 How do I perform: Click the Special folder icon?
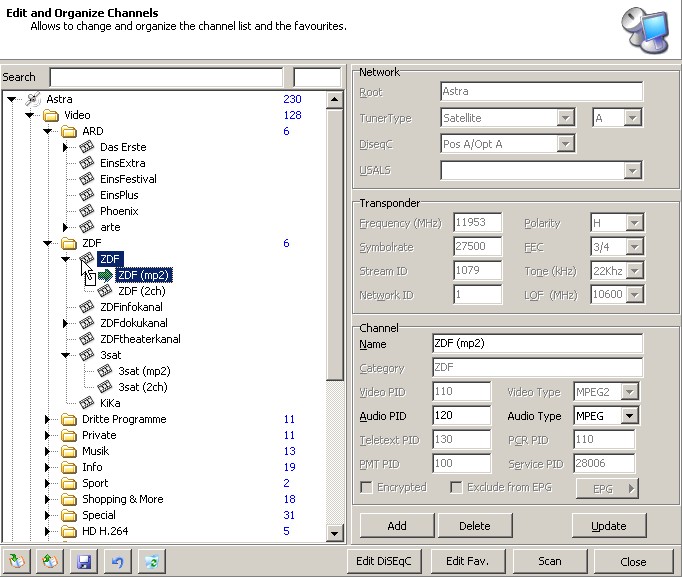(x=69, y=515)
